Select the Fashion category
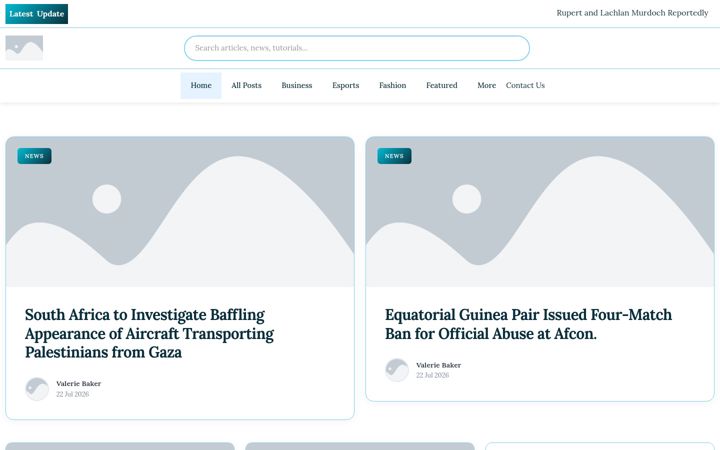Image resolution: width=720 pixels, height=450 pixels. pyautogui.click(x=393, y=85)
